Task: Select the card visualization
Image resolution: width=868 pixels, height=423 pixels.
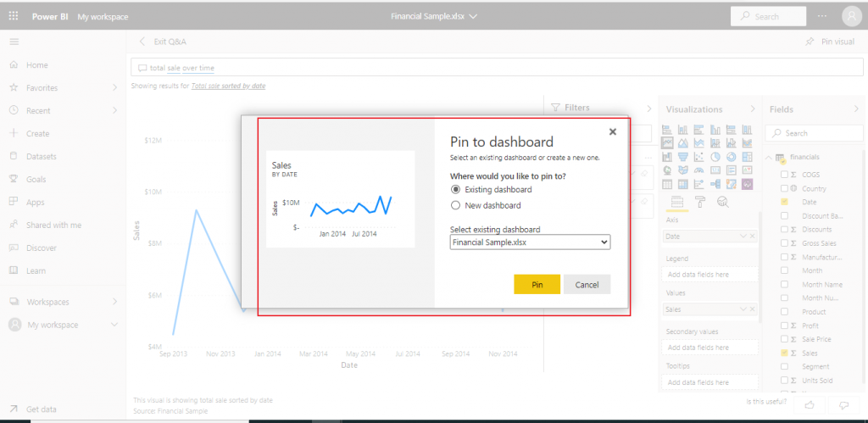Action: [x=715, y=170]
